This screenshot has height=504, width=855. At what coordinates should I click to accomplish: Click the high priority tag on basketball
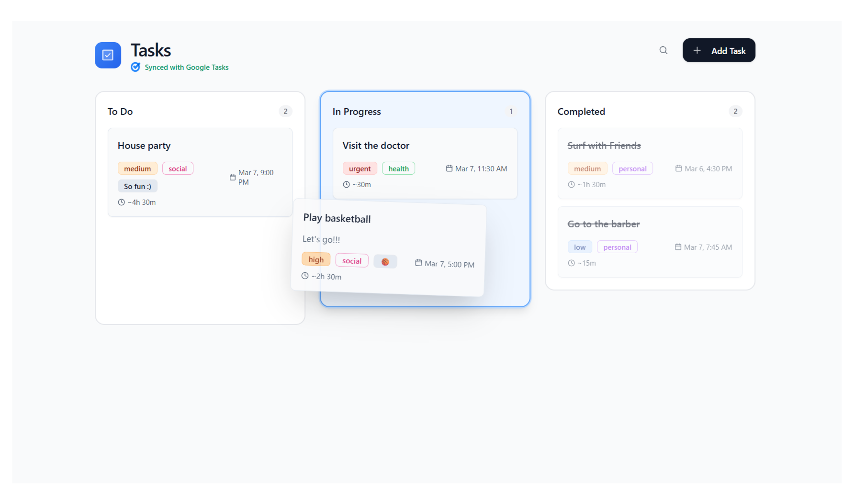pos(316,259)
